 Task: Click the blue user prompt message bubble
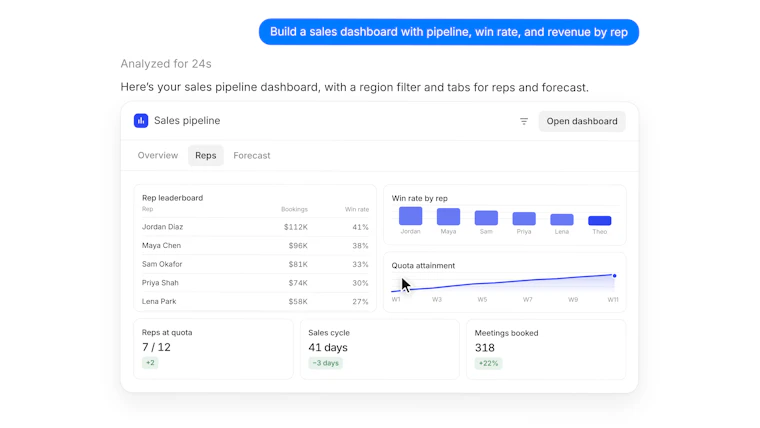(449, 32)
